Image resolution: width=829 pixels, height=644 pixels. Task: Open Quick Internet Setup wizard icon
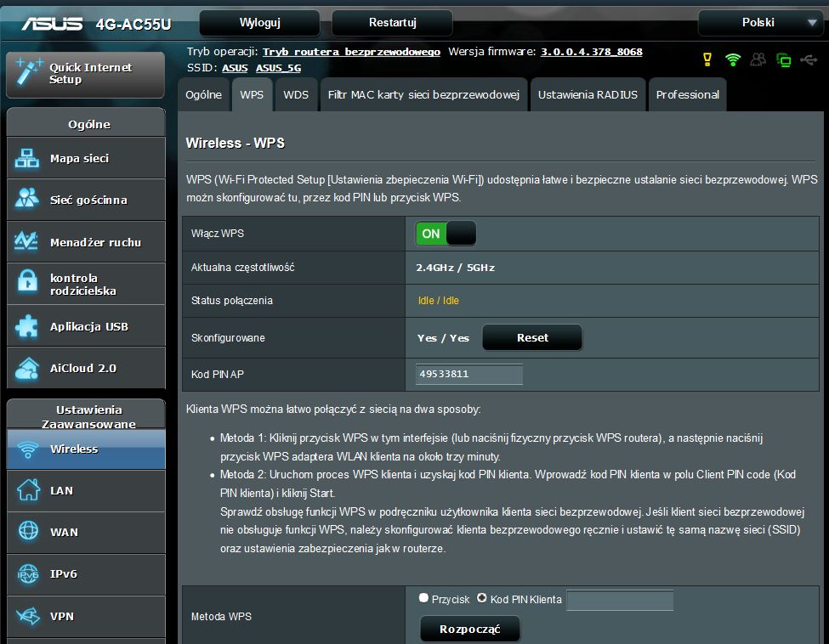point(27,72)
